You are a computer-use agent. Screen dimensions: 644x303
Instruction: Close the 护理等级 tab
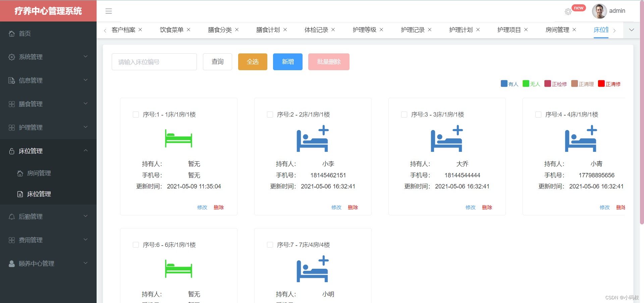(x=381, y=30)
